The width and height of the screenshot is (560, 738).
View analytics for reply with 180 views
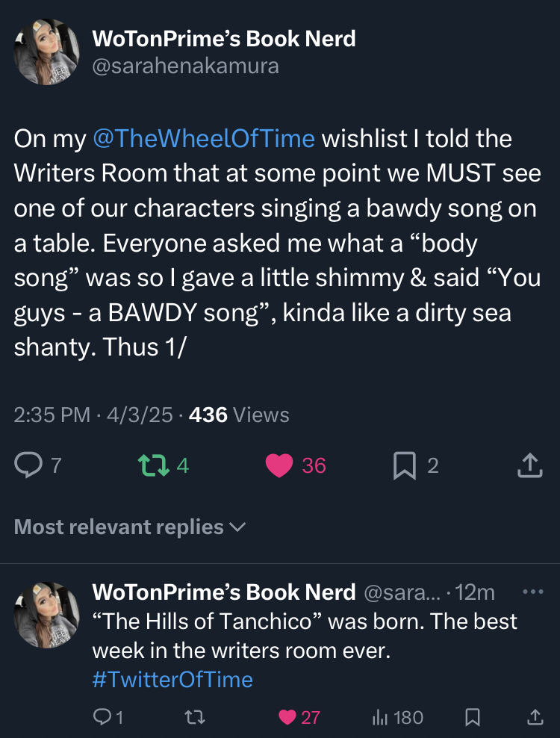379,718
